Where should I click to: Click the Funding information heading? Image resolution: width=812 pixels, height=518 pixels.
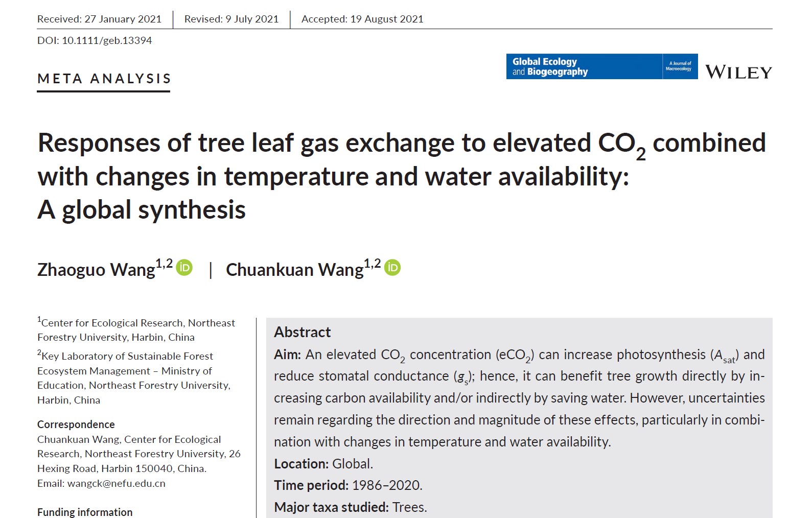[85, 512]
